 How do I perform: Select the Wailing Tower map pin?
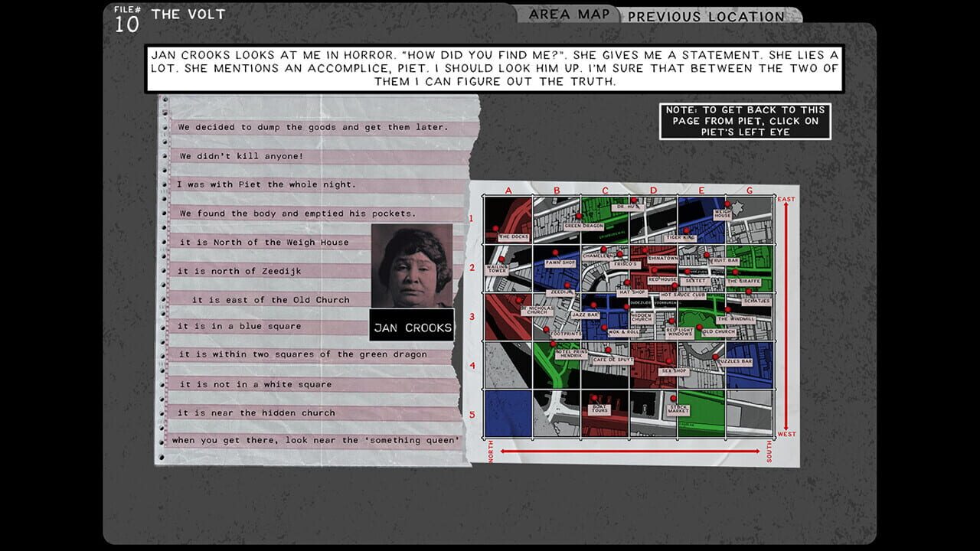[501, 259]
